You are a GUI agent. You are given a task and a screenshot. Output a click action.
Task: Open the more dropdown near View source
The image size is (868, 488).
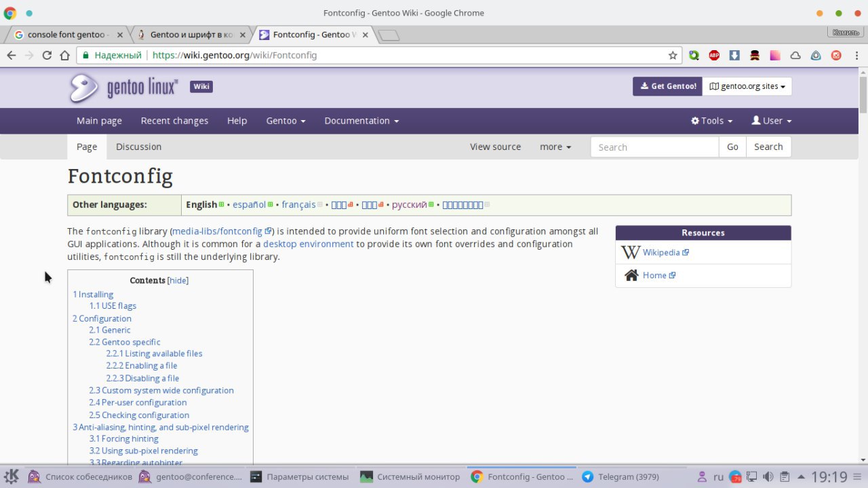click(555, 147)
